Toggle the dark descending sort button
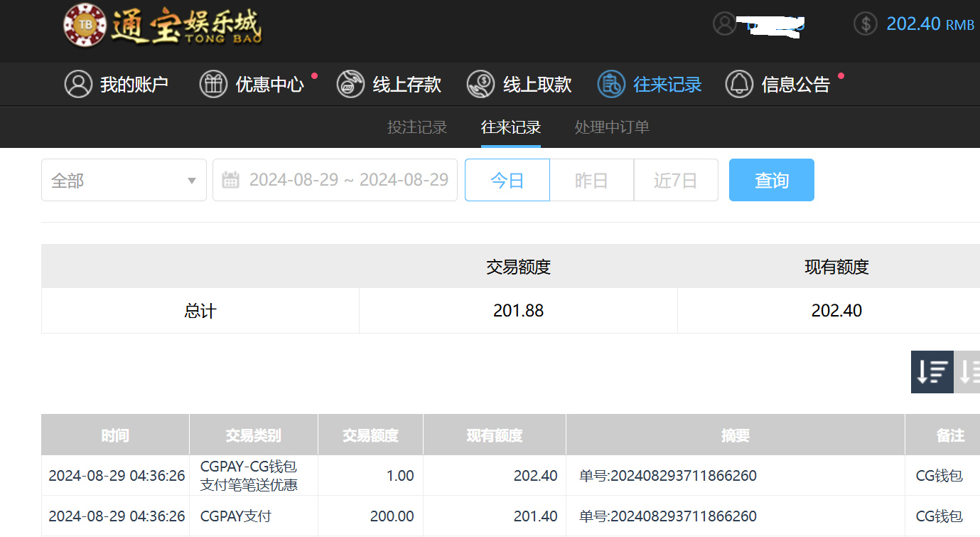This screenshot has height=537, width=980. click(932, 371)
